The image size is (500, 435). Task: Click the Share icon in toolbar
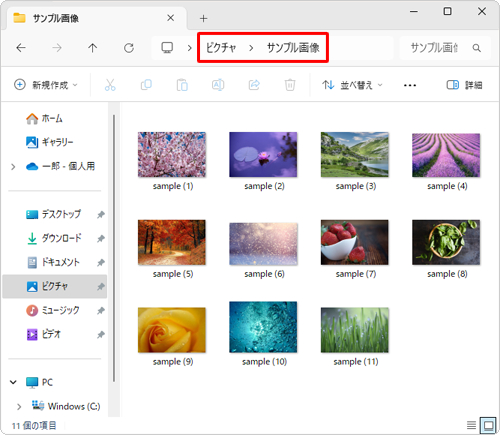[x=254, y=85]
